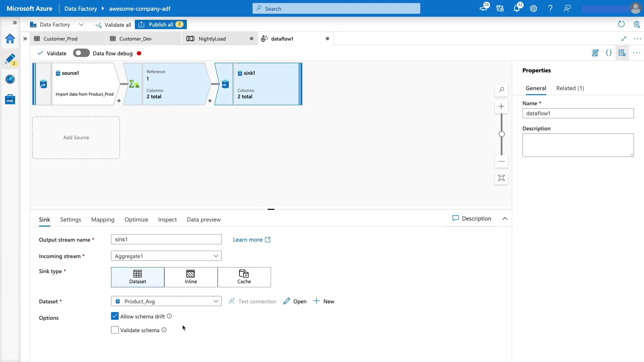This screenshot has width=644, height=362.
Task: Collapse the sink configuration panel chevron
Action: [505, 219]
